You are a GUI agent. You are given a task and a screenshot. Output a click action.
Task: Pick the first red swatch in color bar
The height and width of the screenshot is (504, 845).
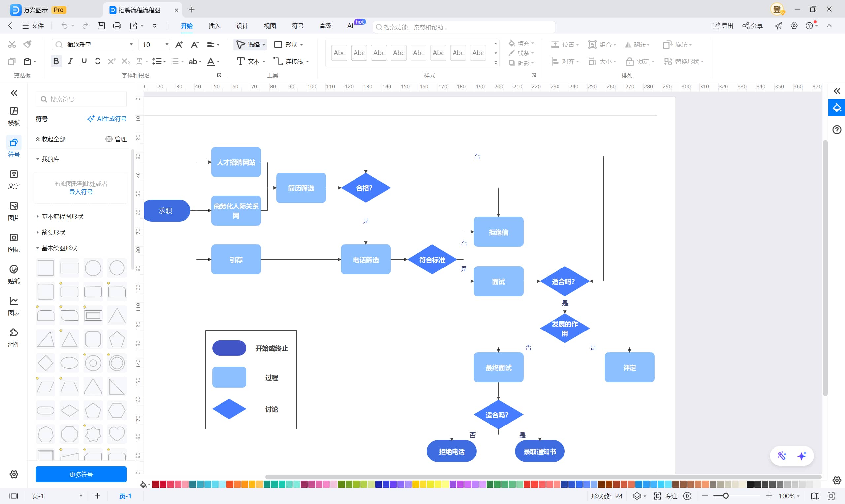coord(155,484)
